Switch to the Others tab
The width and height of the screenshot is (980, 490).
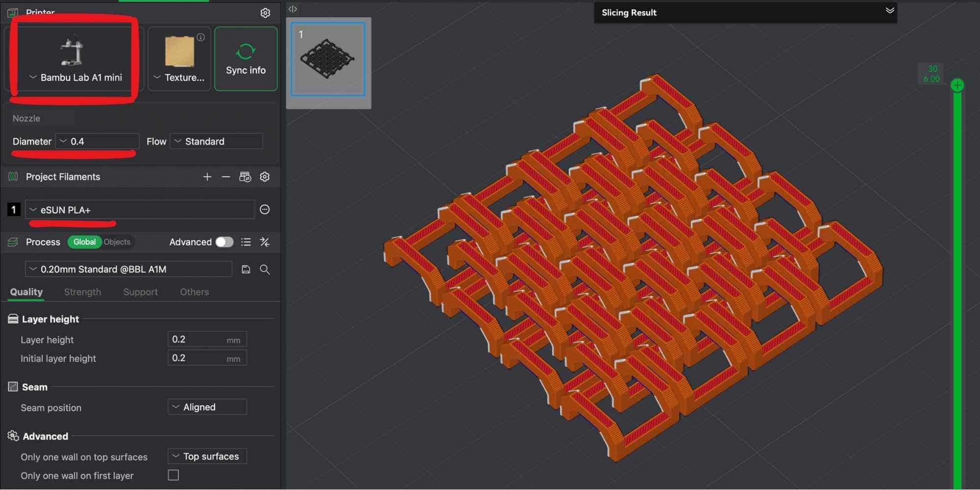pyautogui.click(x=195, y=292)
